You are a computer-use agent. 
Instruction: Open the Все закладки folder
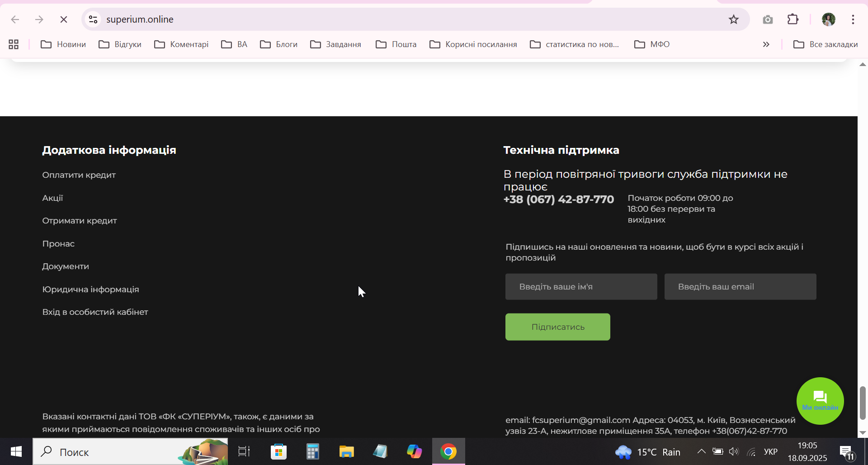click(x=826, y=44)
